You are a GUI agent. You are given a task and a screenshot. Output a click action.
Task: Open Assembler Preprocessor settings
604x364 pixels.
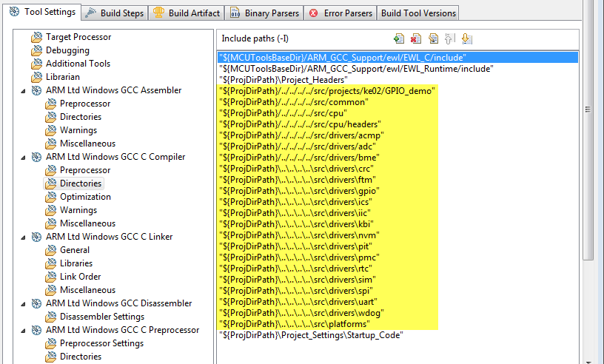[85, 104]
